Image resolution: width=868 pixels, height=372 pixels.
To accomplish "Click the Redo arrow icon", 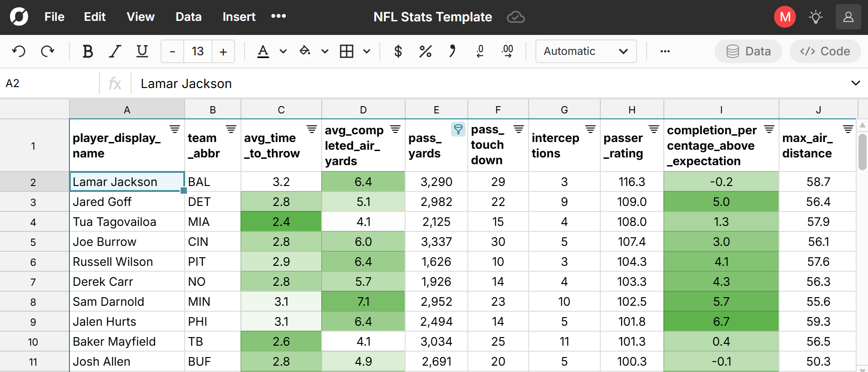I will 47,51.
